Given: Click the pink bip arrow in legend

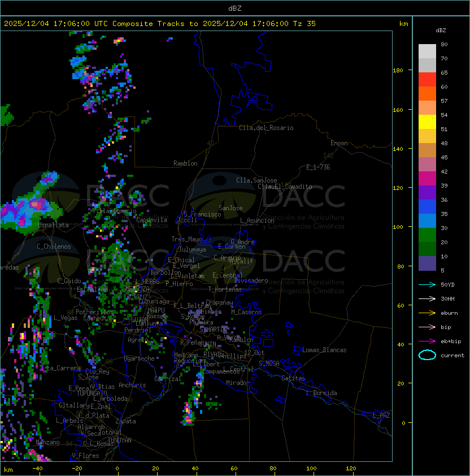Looking at the screenshot, I should point(427,327).
